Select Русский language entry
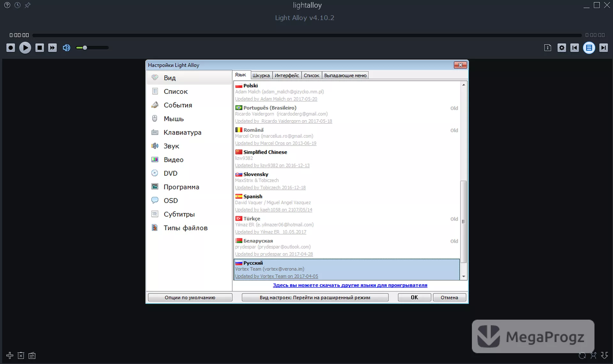 [x=347, y=270]
